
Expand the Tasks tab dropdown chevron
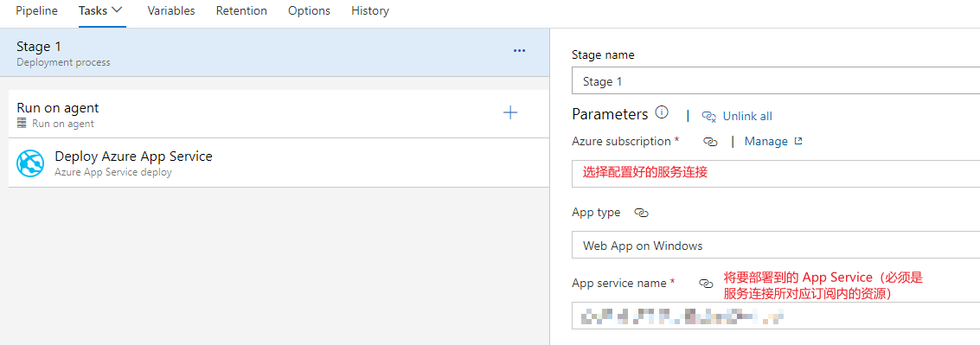[x=116, y=10]
